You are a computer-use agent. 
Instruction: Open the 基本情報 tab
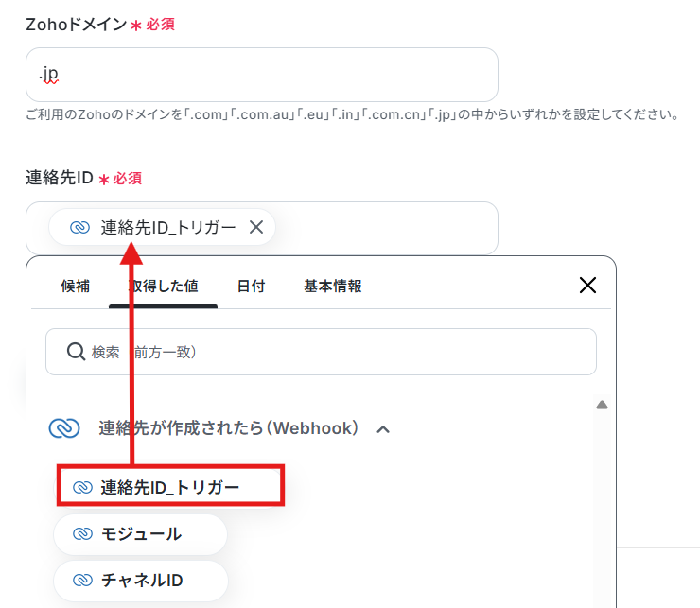(333, 286)
